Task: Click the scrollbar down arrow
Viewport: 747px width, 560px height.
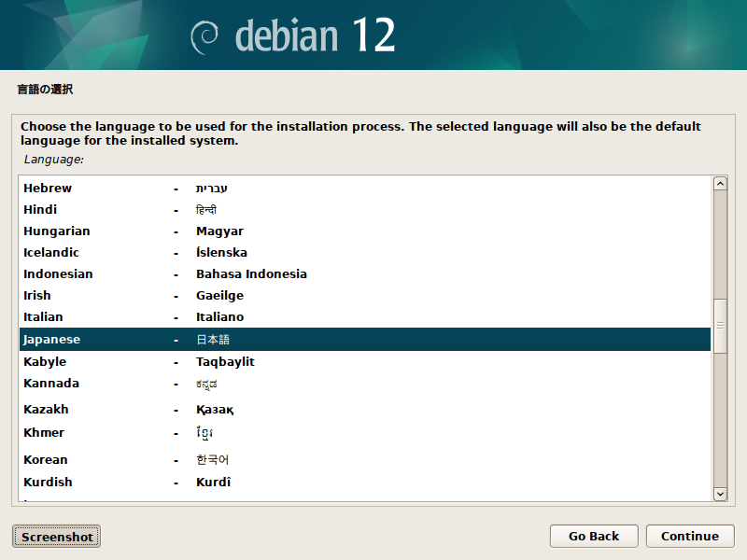Action: (x=720, y=494)
